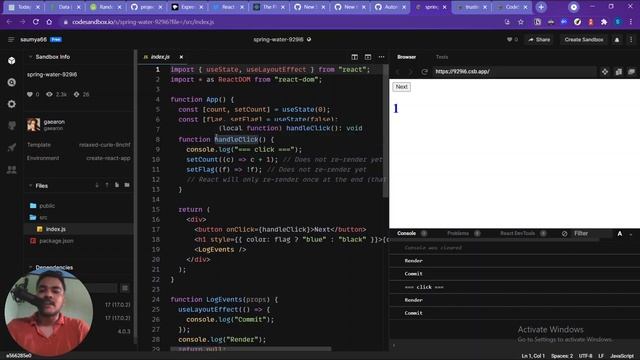The image size is (640, 360).
Task: Click the editor vertical scrollbar
Action: point(385,131)
